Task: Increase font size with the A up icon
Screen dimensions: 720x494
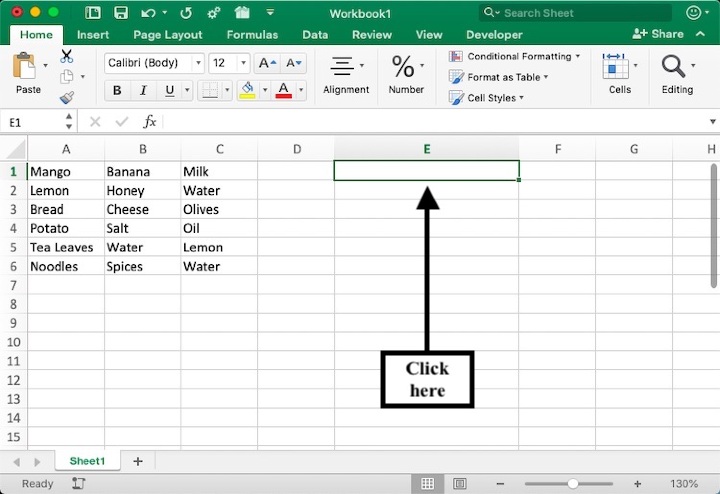Action: (x=268, y=63)
